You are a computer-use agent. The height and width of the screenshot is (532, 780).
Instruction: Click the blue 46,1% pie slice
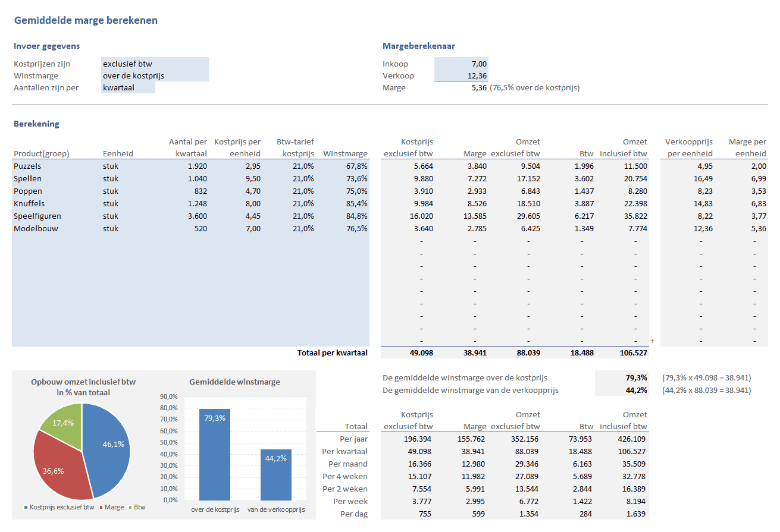pyautogui.click(x=108, y=446)
